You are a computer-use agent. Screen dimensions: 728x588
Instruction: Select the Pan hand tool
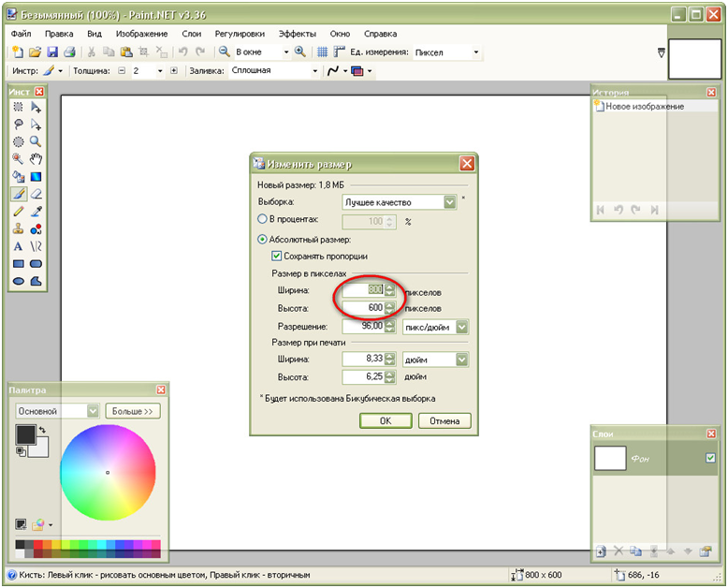pyautogui.click(x=36, y=159)
